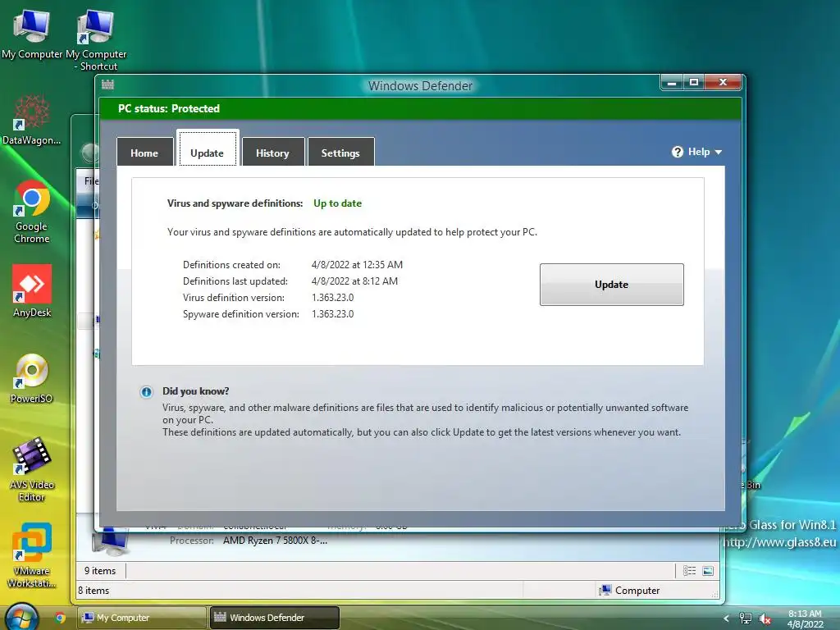Screen dimensions: 840x630
Task: Click the large Update button
Action: 611,285
